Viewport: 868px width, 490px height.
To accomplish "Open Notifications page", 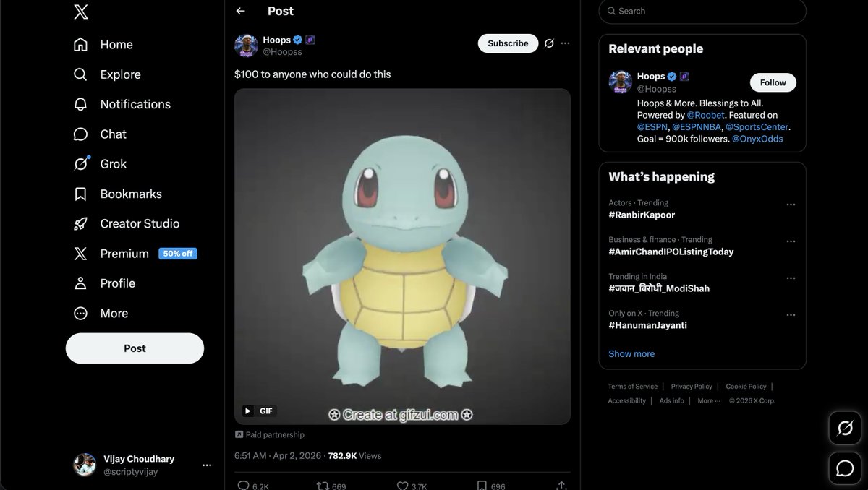I will [x=122, y=104].
